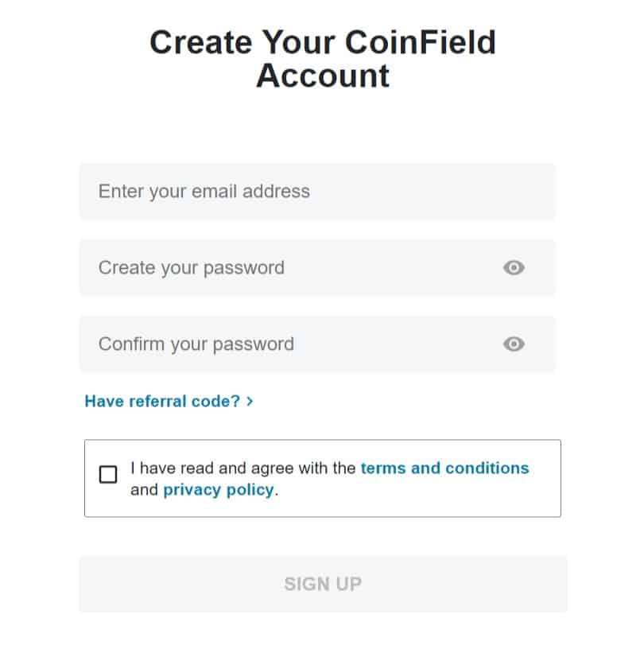Click the arrow icon after referral code text
The height and width of the screenshot is (657, 644).
pos(250,402)
